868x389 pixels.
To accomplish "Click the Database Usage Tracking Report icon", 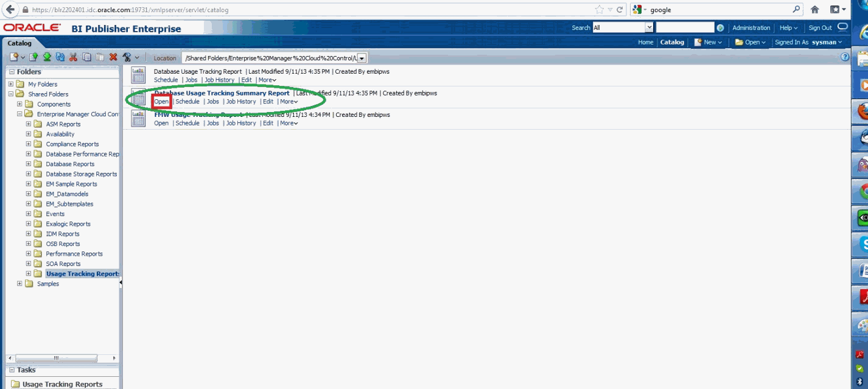I will pyautogui.click(x=139, y=75).
